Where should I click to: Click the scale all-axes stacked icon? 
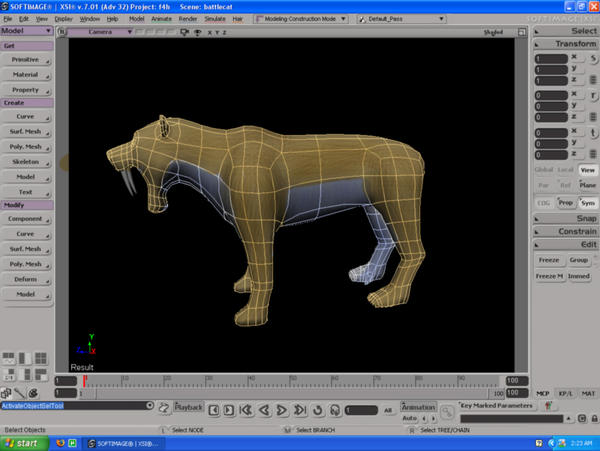click(x=593, y=80)
